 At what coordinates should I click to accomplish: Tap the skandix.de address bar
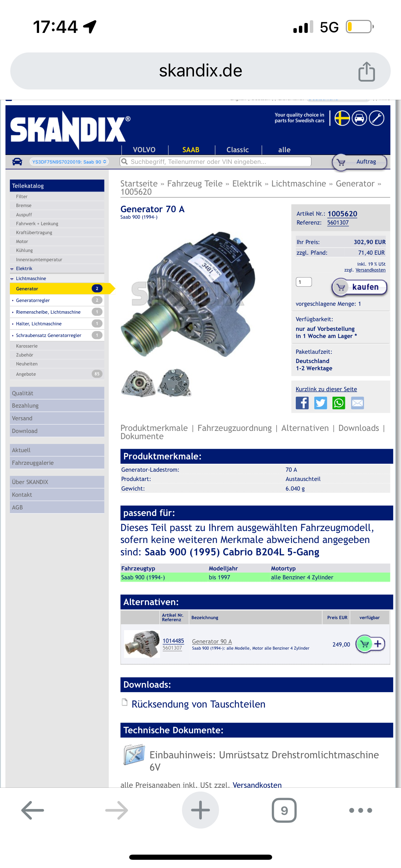tap(200, 71)
